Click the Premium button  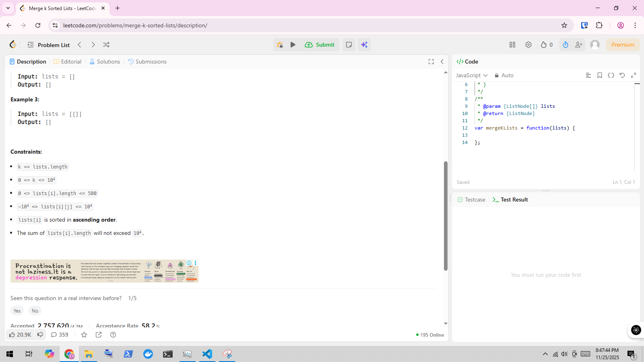click(x=623, y=45)
